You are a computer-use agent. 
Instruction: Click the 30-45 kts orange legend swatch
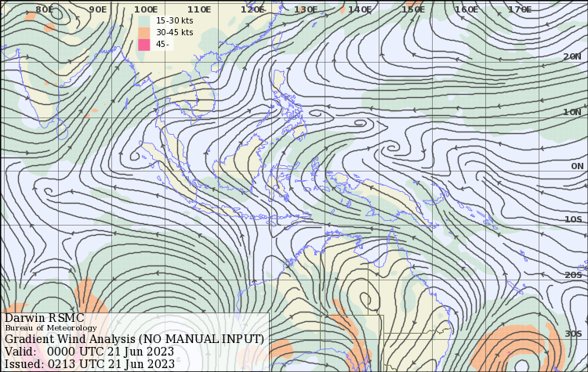click(x=143, y=32)
